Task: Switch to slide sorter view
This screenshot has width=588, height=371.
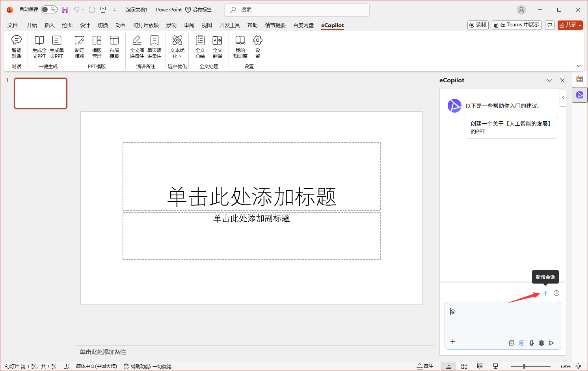Action: coord(464,366)
